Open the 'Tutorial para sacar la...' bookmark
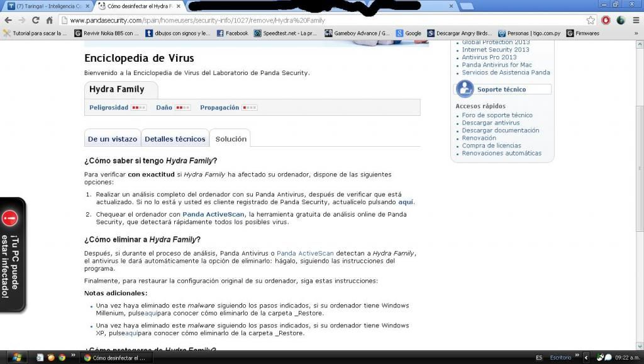The image size is (644, 364). 35,33
